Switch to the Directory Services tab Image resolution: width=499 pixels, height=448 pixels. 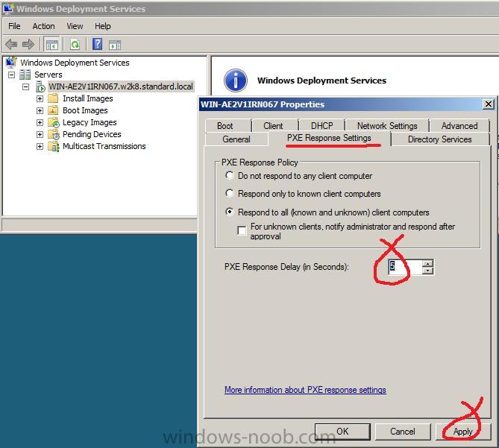[x=439, y=139]
